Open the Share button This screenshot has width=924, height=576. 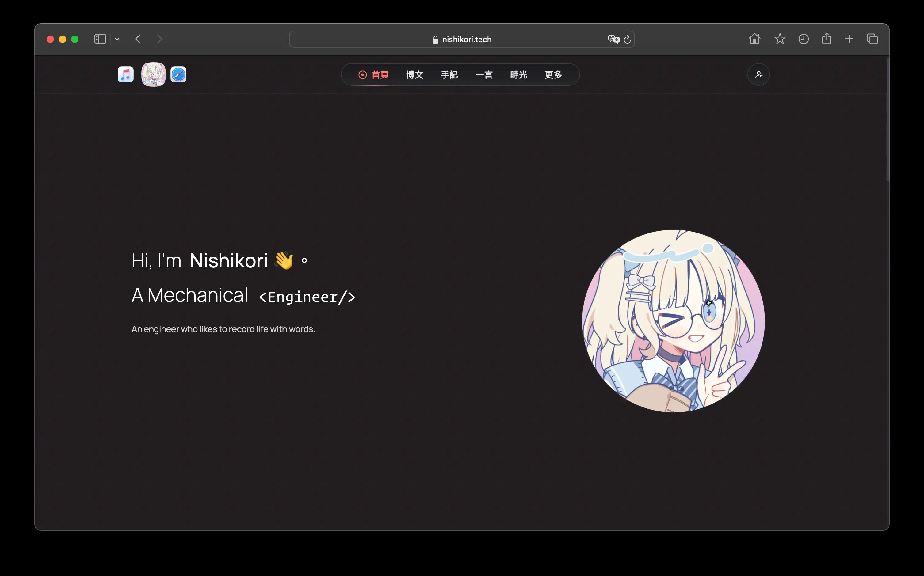[x=827, y=39]
